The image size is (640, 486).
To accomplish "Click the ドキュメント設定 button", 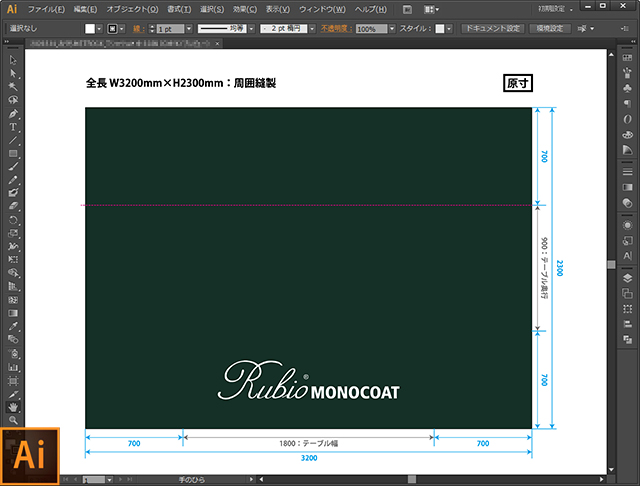I will [491, 29].
